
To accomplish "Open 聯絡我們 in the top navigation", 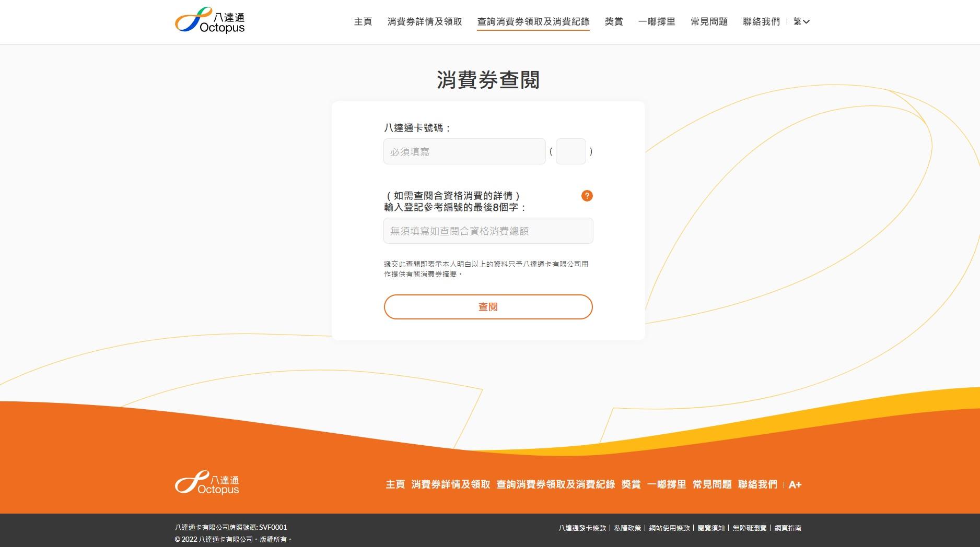I will pyautogui.click(x=761, y=22).
